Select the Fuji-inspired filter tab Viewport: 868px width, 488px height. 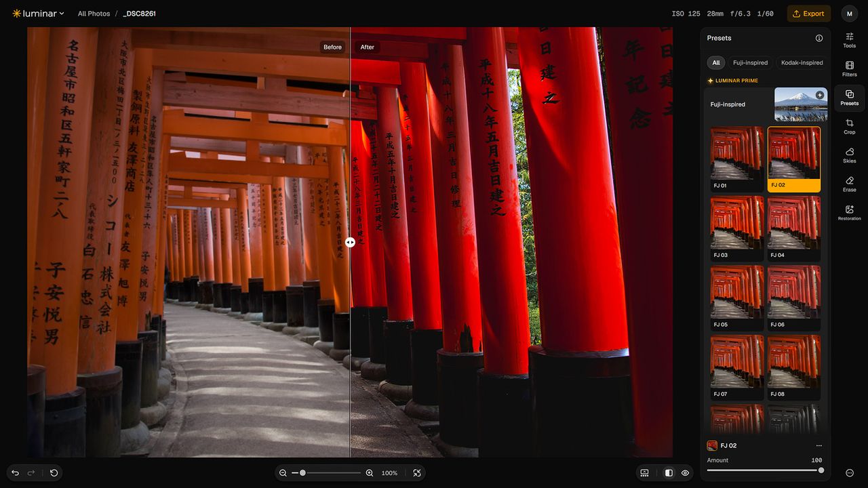click(750, 62)
